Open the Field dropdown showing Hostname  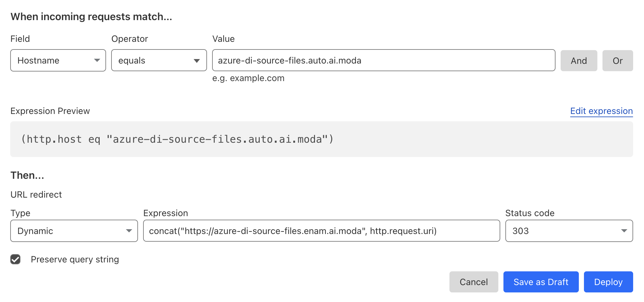coord(54,60)
